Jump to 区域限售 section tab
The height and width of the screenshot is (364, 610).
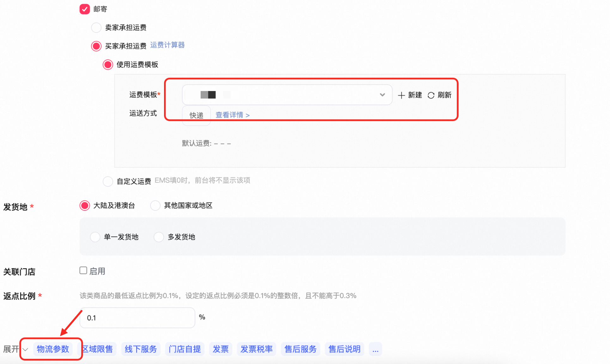[98, 349]
